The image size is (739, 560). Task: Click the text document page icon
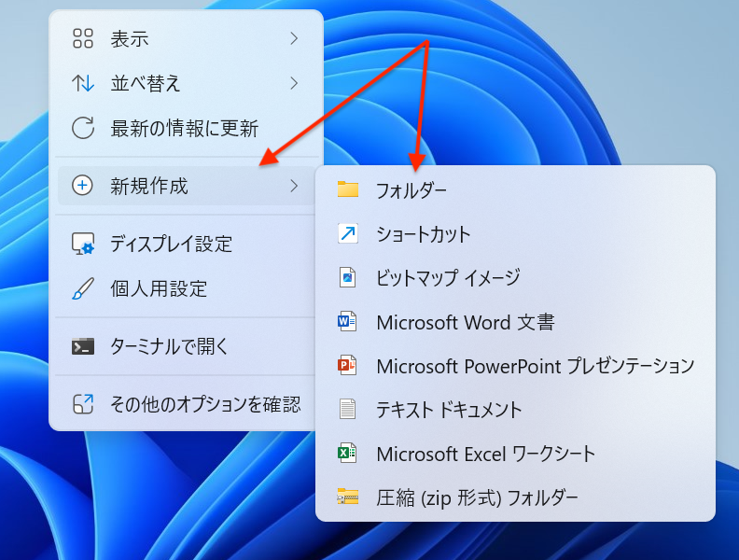tap(348, 409)
